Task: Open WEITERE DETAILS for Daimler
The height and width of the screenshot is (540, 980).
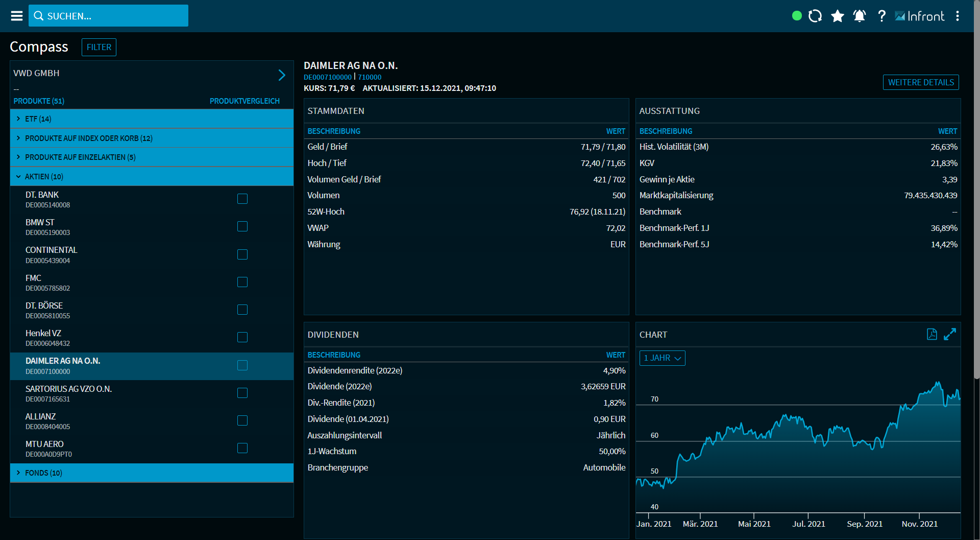Action: [x=920, y=82]
